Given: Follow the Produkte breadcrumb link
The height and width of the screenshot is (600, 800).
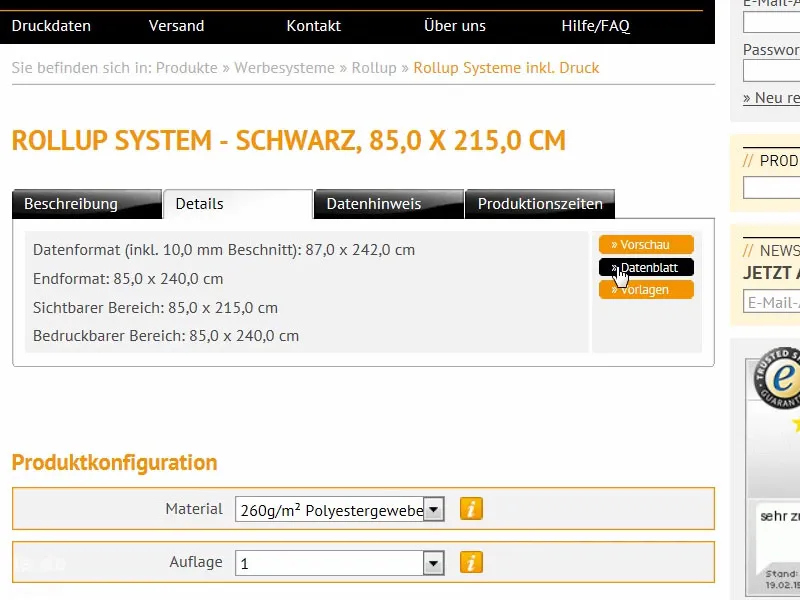Looking at the screenshot, I should point(187,68).
